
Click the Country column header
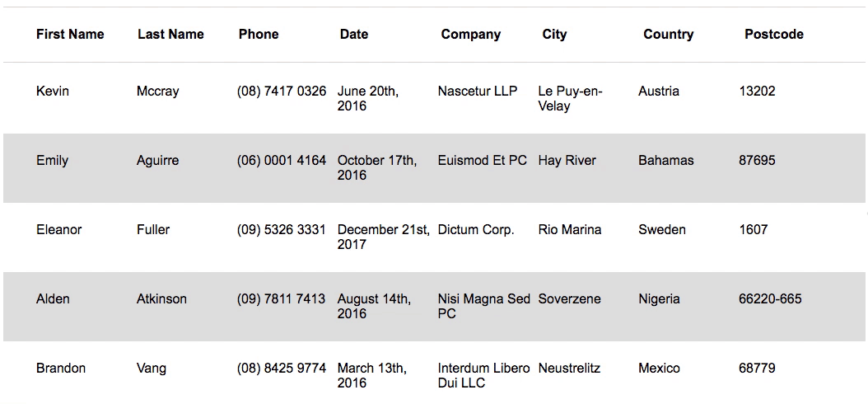tap(669, 34)
